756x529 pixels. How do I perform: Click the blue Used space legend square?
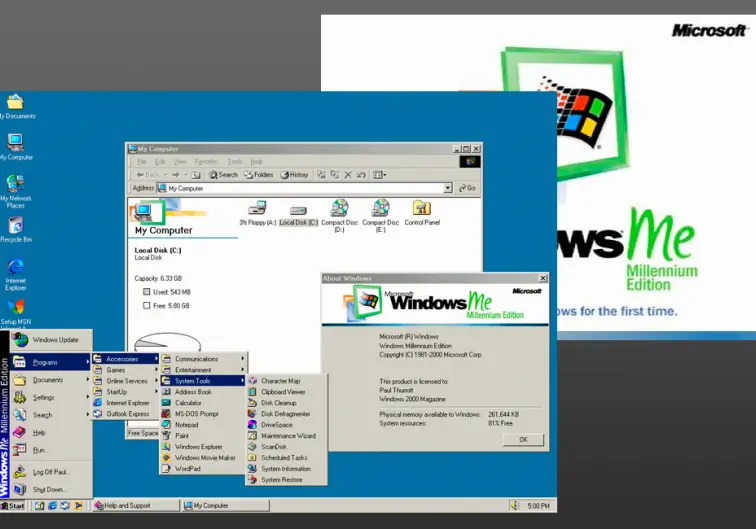pyautogui.click(x=147, y=291)
